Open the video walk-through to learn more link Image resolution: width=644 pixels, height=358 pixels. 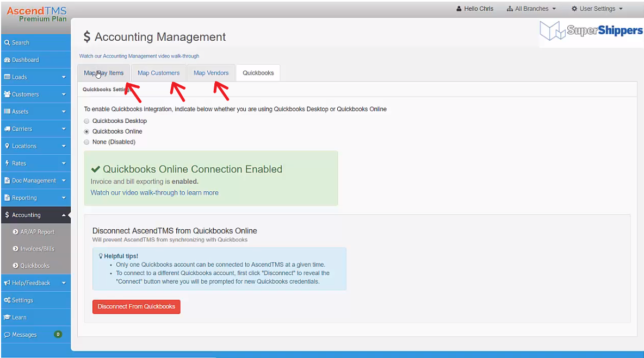click(x=154, y=193)
